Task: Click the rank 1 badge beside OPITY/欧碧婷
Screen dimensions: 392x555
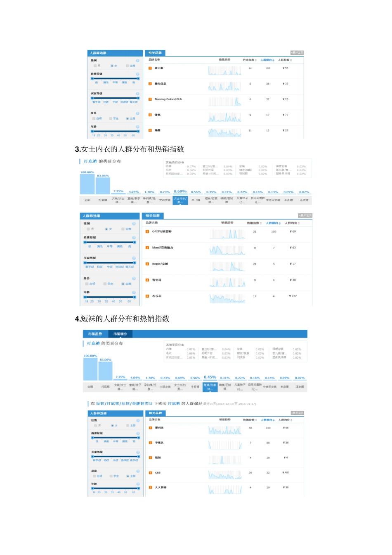Action: pyautogui.click(x=147, y=231)
